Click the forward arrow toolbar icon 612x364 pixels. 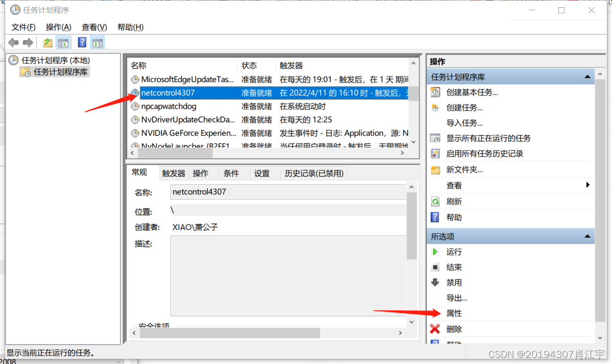pyautogui.click(x=28, y=42)
